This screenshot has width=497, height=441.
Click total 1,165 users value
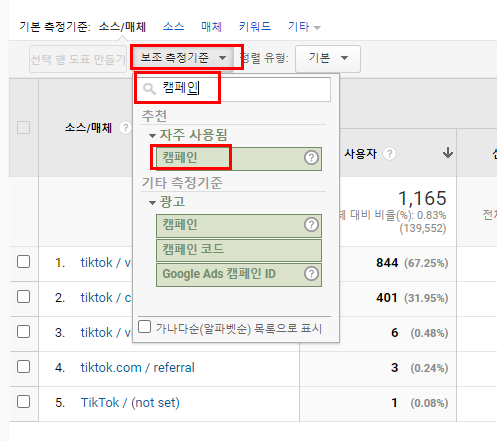(x=422, y=198)
